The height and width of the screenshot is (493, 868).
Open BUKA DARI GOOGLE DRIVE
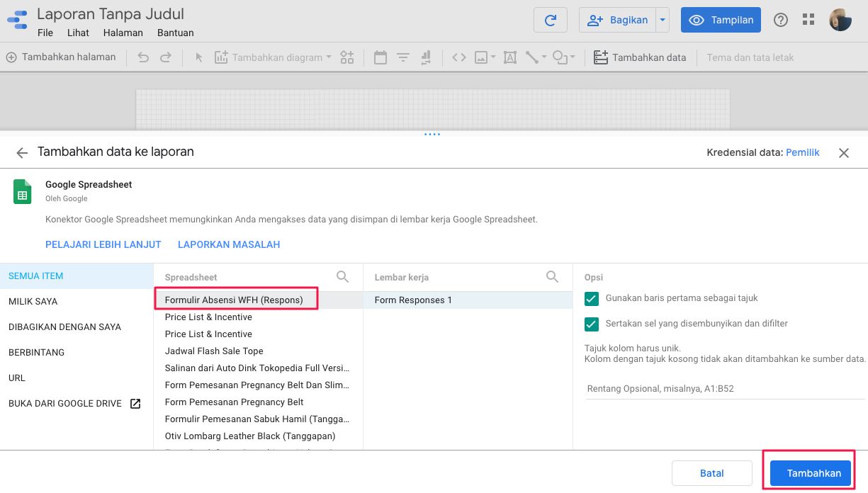[x=77, y=404]
